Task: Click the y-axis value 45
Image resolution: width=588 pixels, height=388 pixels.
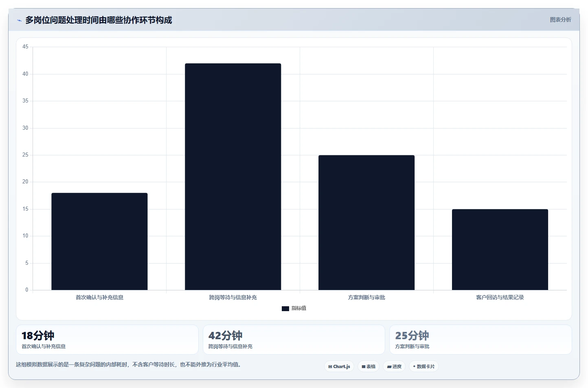Action: point(25,47)
